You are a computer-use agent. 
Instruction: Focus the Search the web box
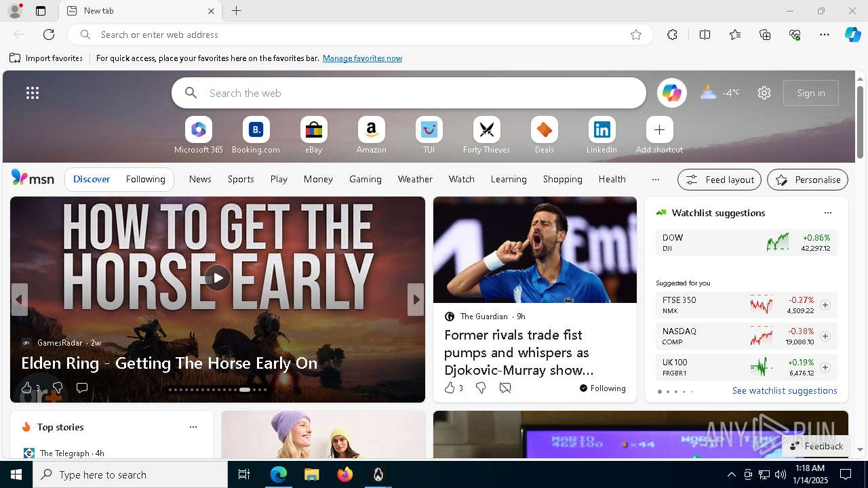409,93
